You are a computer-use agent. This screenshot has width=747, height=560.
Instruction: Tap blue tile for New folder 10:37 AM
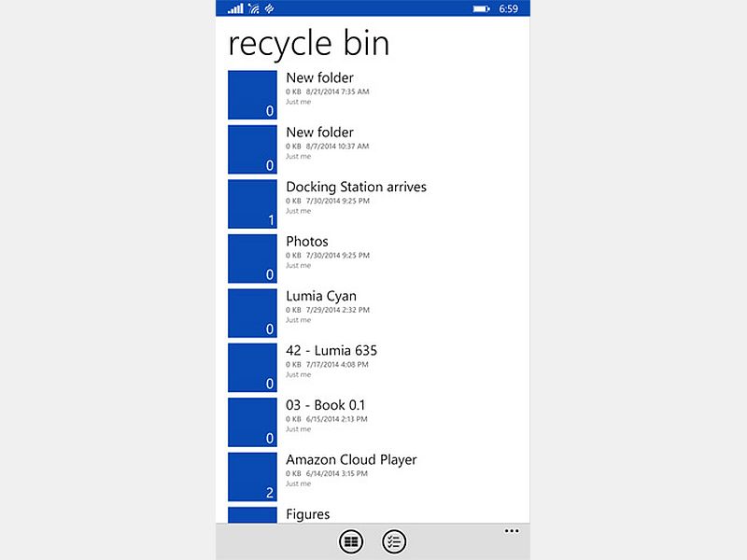252,149
